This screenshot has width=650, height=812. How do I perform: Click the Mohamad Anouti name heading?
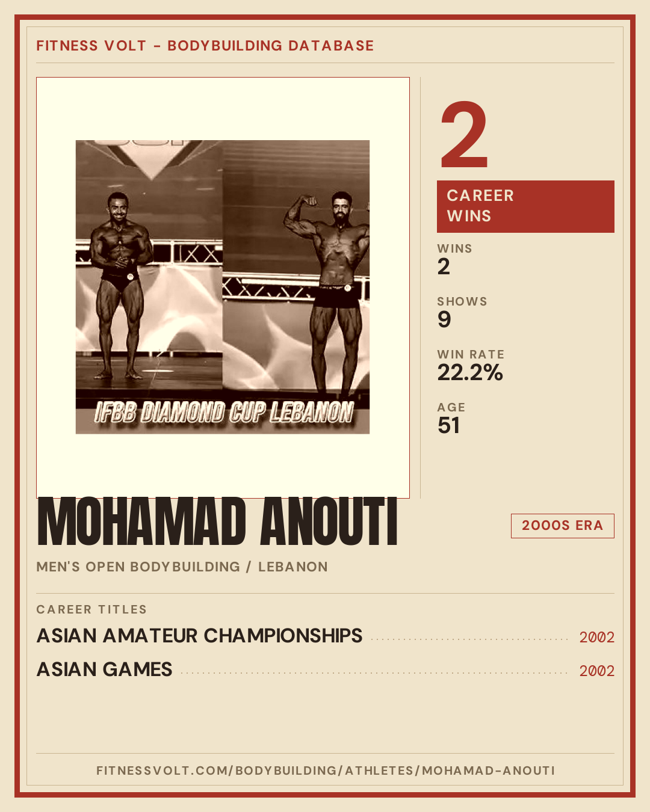point(217,522)
